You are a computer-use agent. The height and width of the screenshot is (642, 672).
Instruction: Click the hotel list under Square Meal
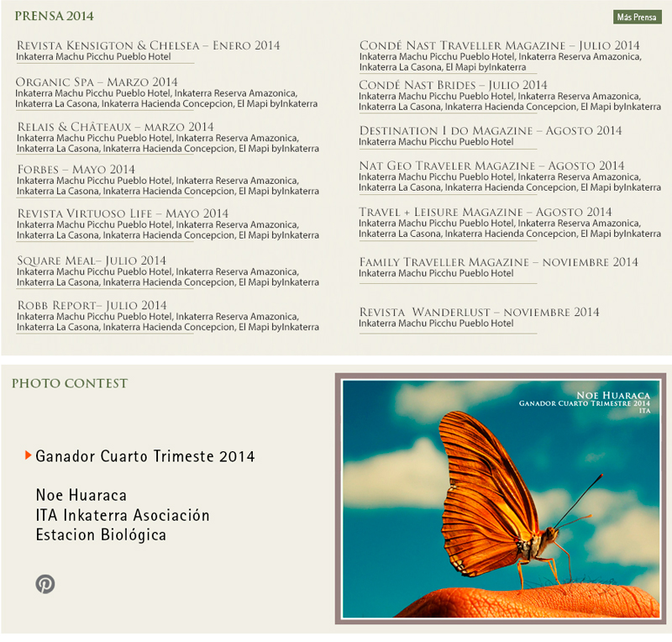coord(168,277)
